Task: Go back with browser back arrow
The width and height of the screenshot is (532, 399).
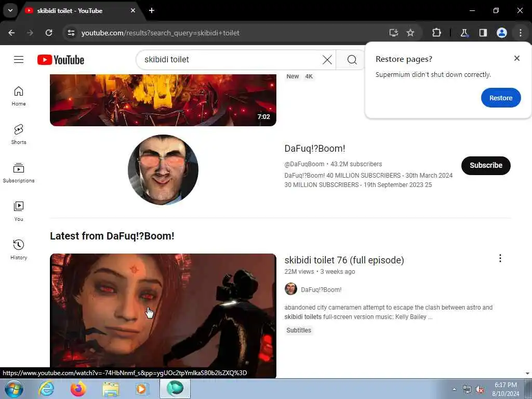Action: tap(11, 33)
